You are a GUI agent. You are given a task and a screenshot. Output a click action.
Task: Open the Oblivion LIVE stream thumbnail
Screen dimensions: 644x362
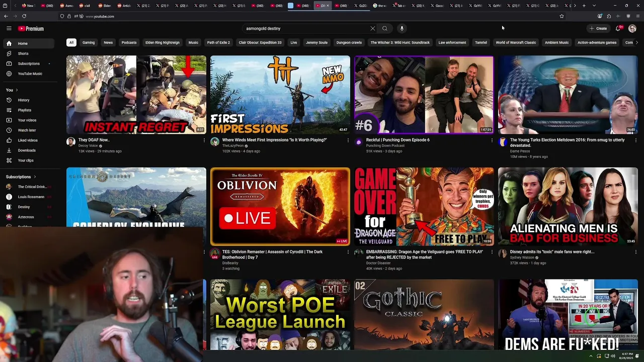pos(280,207)
